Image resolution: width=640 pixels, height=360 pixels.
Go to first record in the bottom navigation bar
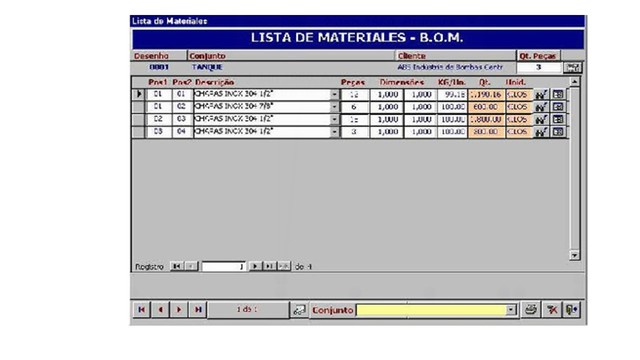click(141, 310)
